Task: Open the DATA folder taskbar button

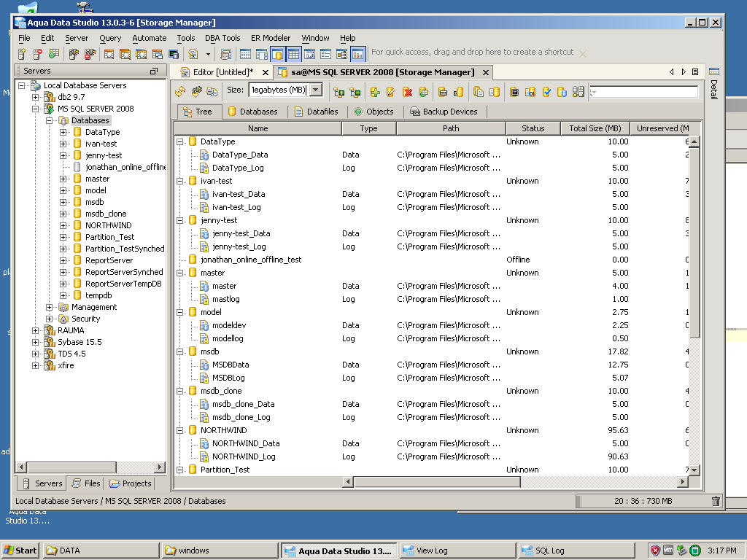Action: 101,551
